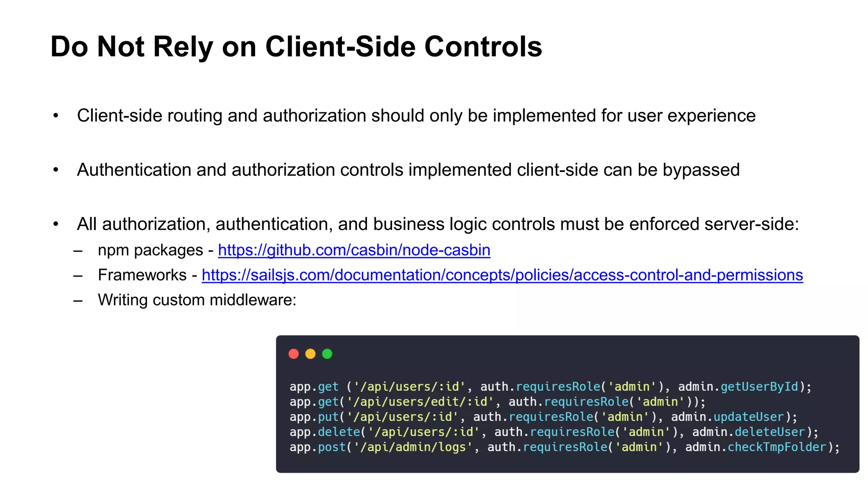This screenshot has height=488, width=868.
Task: Click the code line with '/api/users/edit/:id'
Action: 498,402
